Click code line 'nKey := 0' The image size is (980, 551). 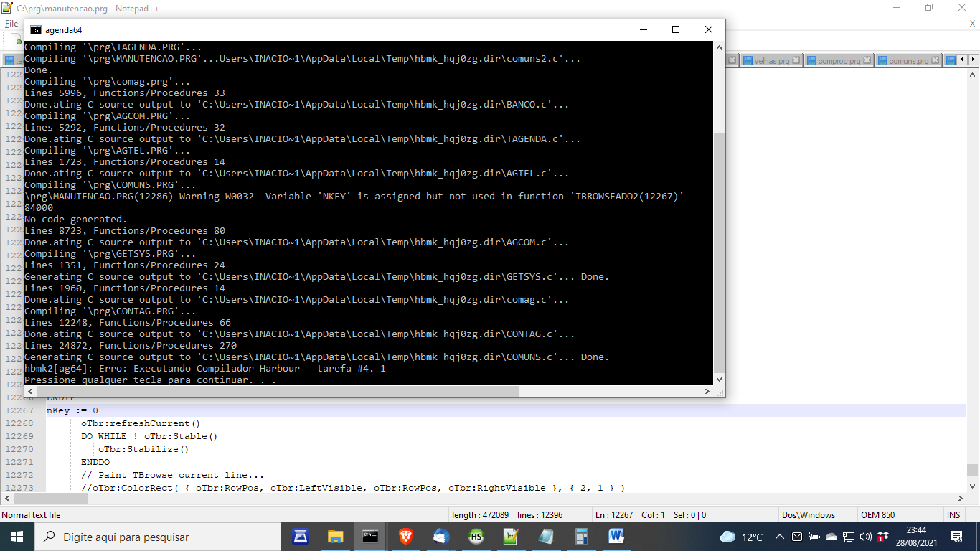72,410
